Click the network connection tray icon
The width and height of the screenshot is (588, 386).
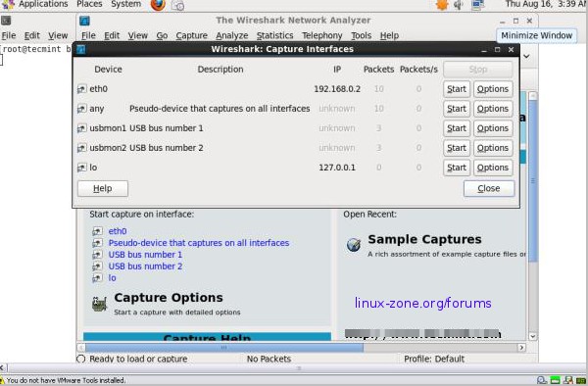click(478, 5)
